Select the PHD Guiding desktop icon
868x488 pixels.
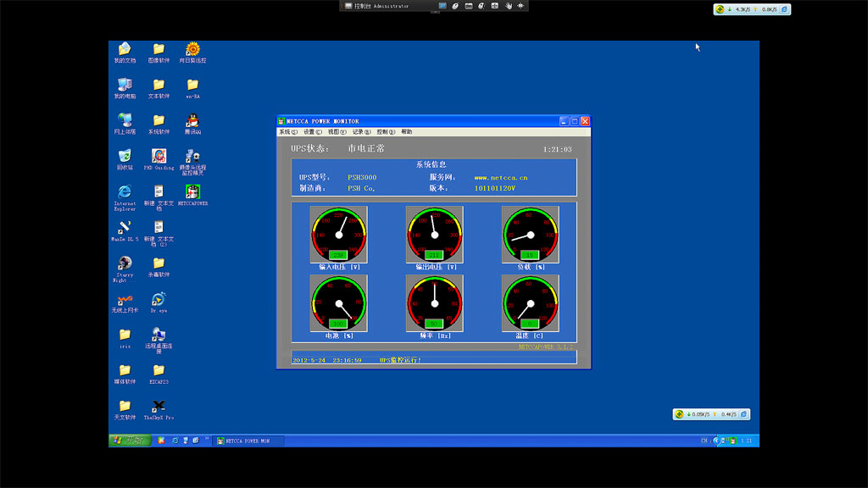159,160
